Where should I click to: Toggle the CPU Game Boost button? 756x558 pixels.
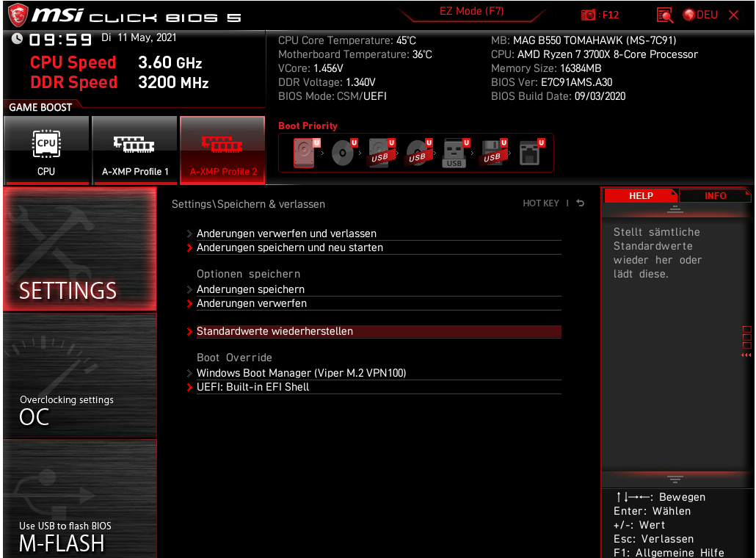46,150
